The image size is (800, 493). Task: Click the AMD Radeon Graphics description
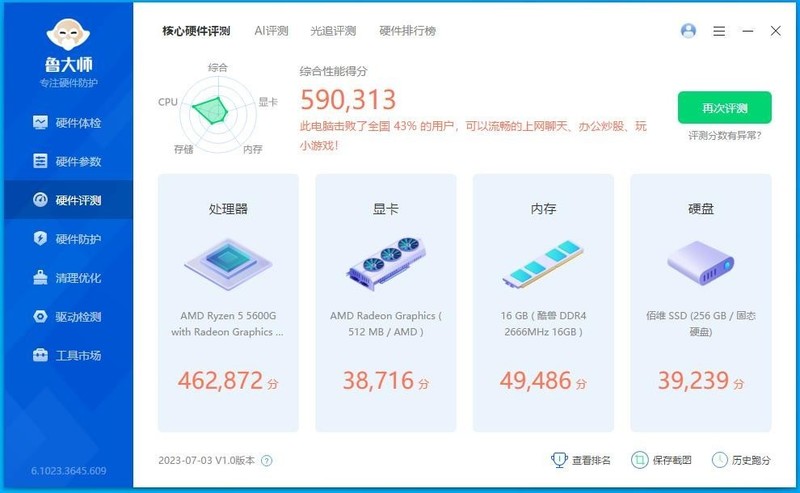coord(386,324)
